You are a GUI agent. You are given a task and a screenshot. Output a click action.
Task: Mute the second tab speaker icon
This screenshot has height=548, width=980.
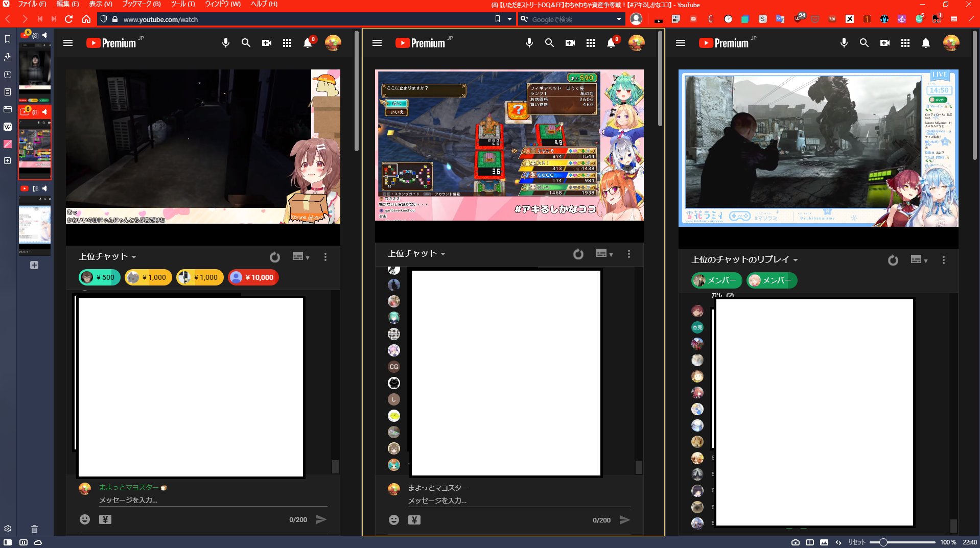point(45,111)
